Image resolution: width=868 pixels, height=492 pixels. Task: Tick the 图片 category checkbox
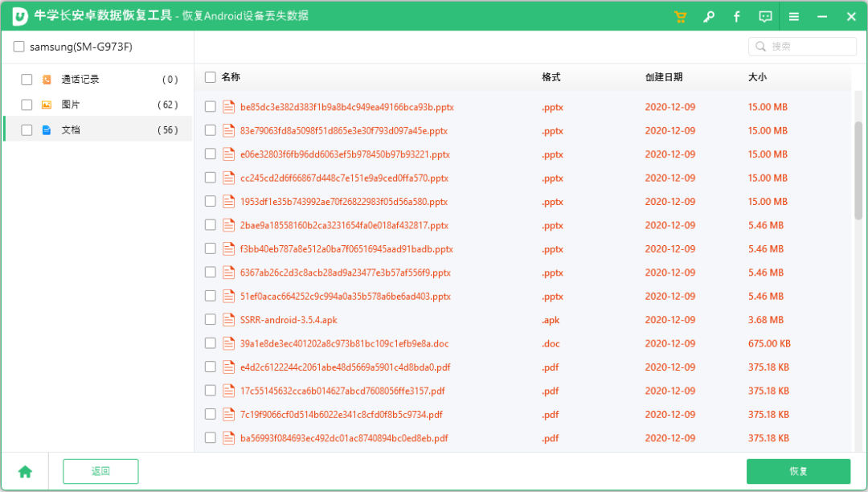pos(27,105)
